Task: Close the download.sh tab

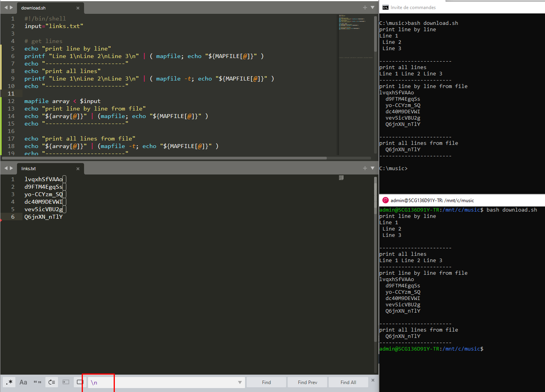Action: pos(78,8)
